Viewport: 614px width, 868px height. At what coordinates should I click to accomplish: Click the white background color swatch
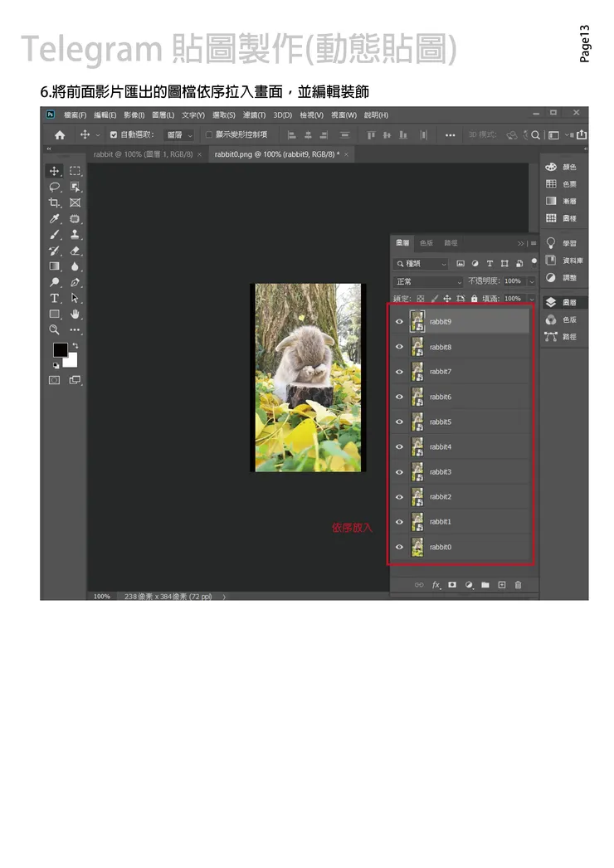click(72, 362)
